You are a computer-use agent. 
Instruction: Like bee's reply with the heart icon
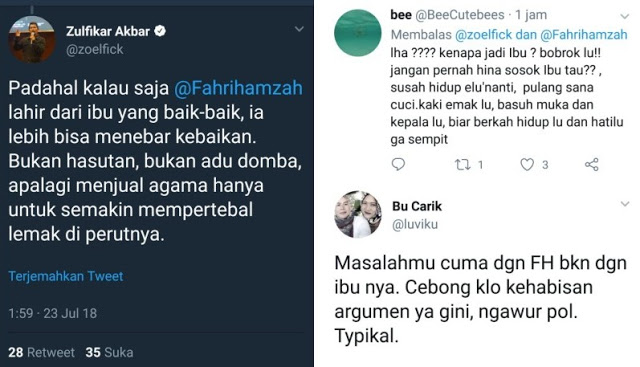coord(527,165)
